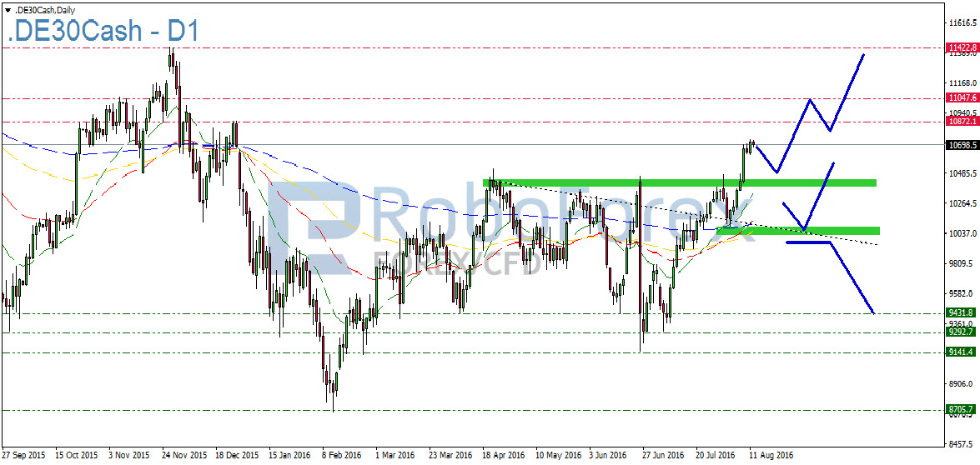
Task: Select the 11 Aug 2016 date marker
Action: pyautogui.click(x=769, y=456)
